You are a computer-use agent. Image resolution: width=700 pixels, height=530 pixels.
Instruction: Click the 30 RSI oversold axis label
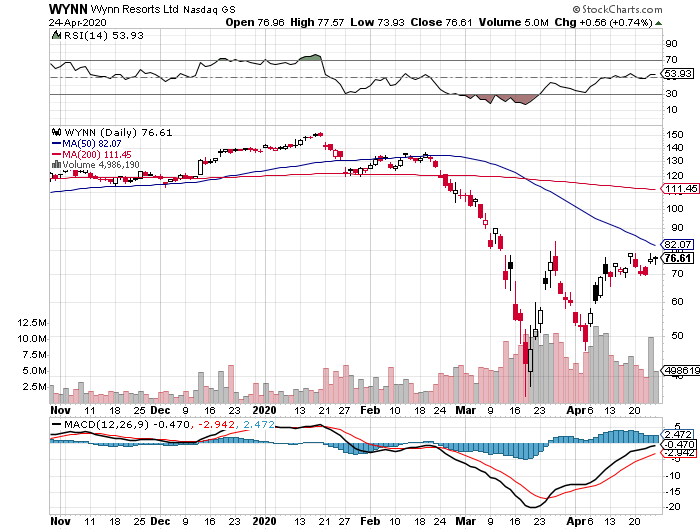coord(671,93)
